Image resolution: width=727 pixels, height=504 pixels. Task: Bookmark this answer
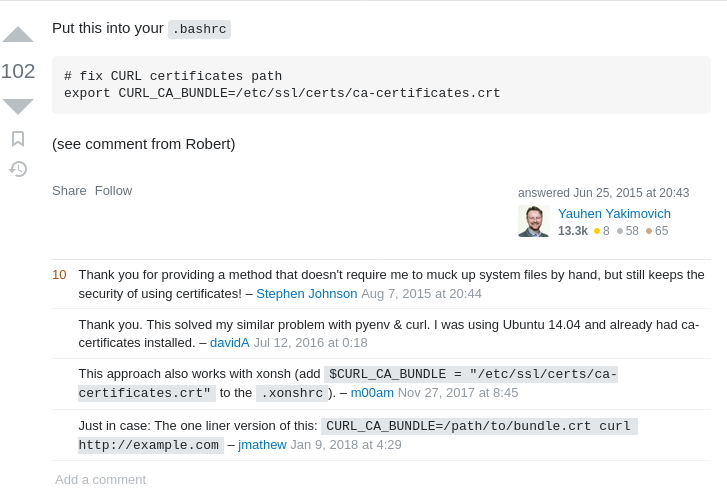coord(18,138)
